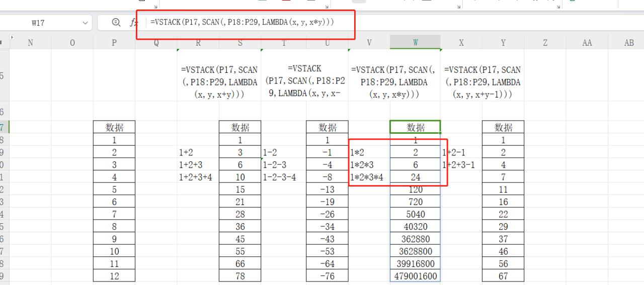Click the cell with value -13
The width and height of the screenshot is (644, 285).
pyautogui.click(x=327, y=189)
